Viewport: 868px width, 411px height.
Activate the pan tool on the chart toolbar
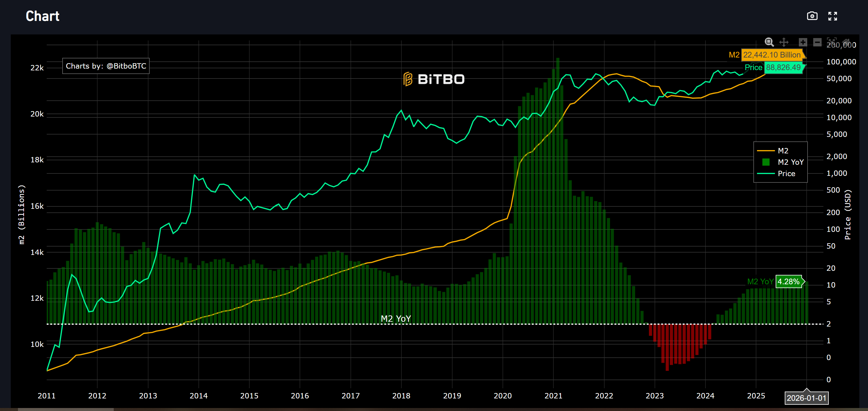click(x=784, y=42)
